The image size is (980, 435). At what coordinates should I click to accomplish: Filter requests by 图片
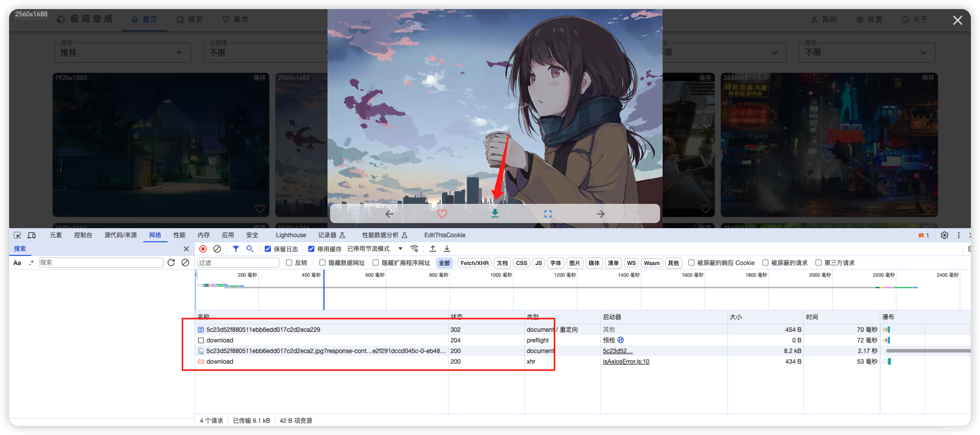click(575, 263)
